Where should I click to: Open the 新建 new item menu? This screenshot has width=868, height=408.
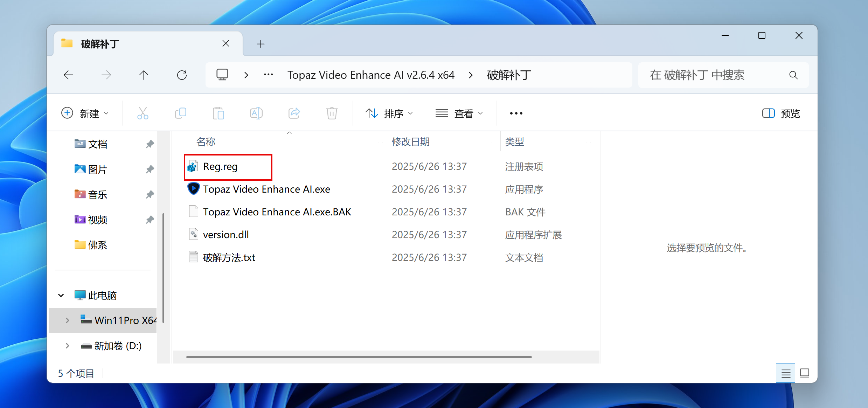click(85, 113)
